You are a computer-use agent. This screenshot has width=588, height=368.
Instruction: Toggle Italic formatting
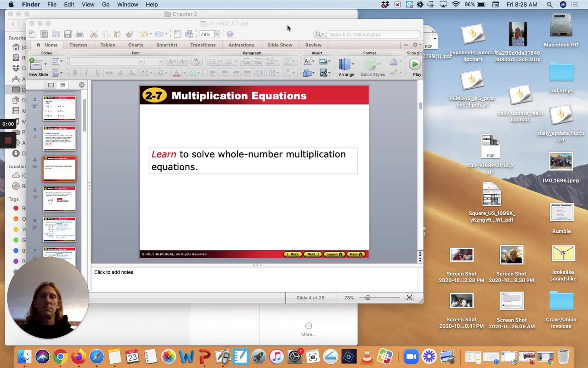[86, 73]
